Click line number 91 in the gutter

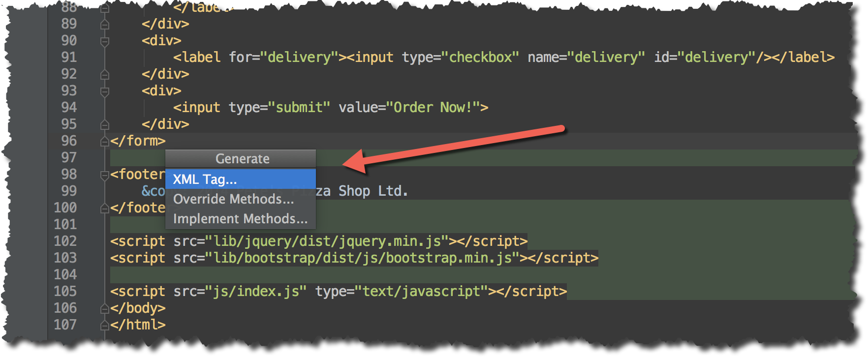pyautogui.click(x=69, y=57)
